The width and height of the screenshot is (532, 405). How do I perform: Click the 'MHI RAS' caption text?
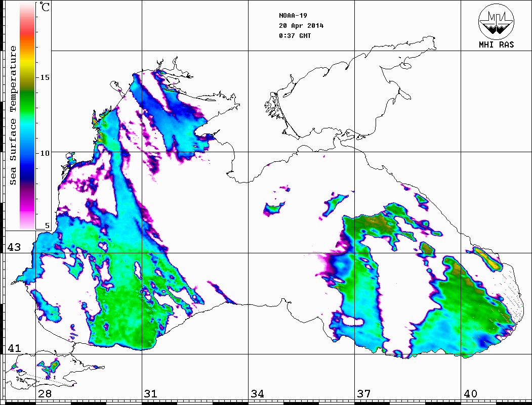(x=496, y=44)
